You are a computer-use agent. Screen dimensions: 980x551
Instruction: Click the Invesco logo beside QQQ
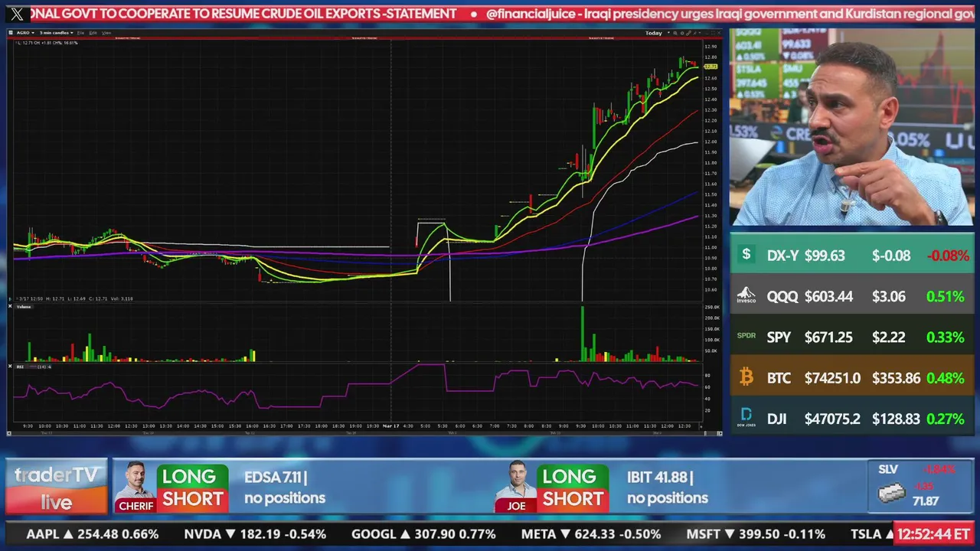pos(746,296)
